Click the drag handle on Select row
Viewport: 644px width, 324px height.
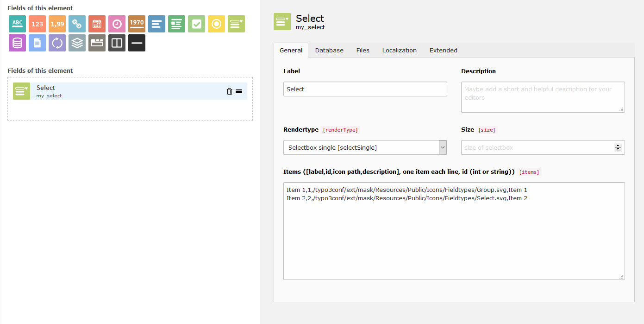coord(239,91)
